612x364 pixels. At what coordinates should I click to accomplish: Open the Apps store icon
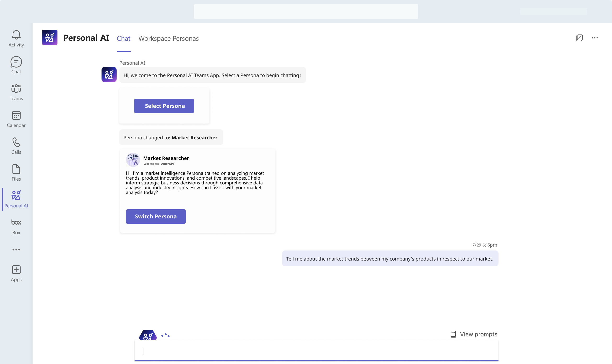[16, 273]
